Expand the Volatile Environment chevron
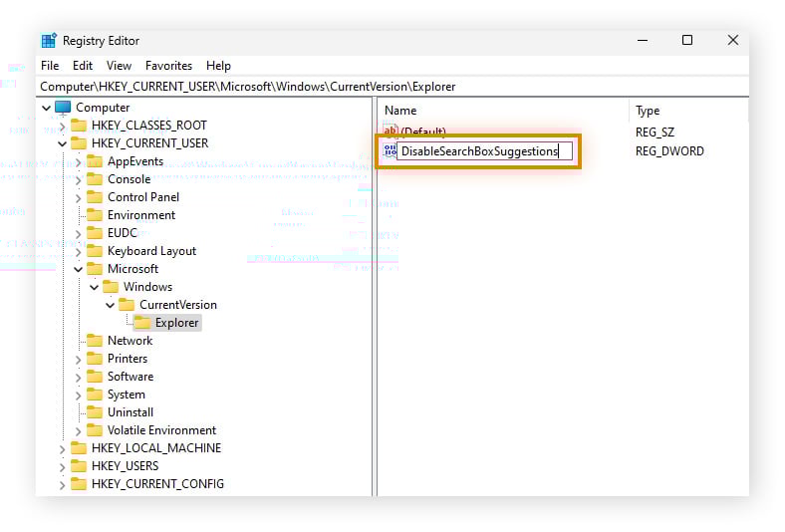The width and height of the screenshot is (785, 532). point(78,431)
